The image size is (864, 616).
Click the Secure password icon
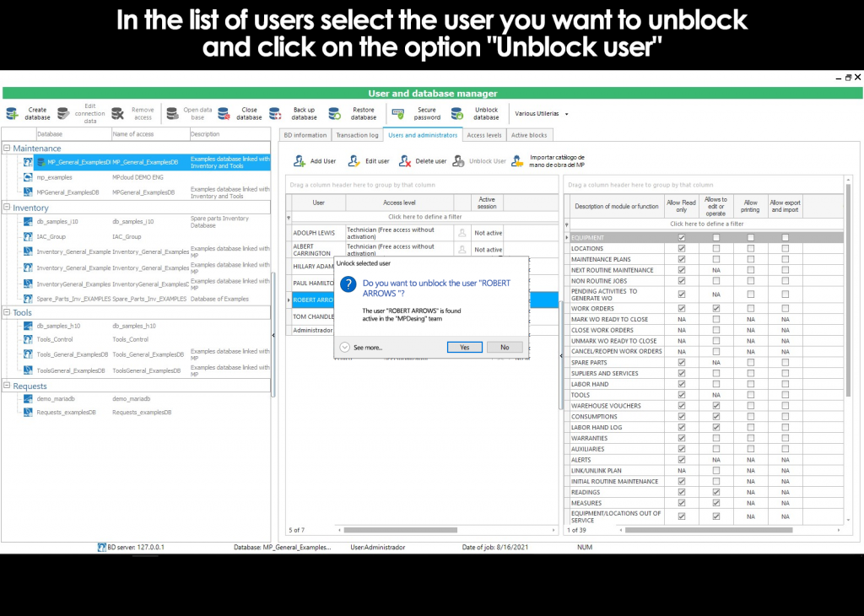(x=398, y=114)
